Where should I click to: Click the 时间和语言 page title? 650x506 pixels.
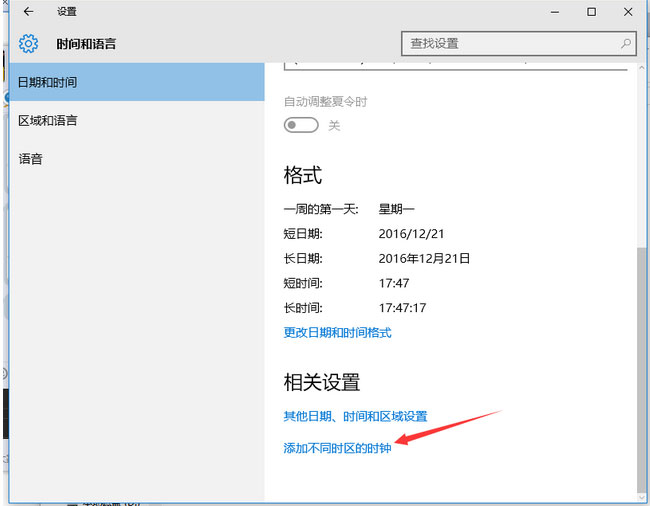86,44
